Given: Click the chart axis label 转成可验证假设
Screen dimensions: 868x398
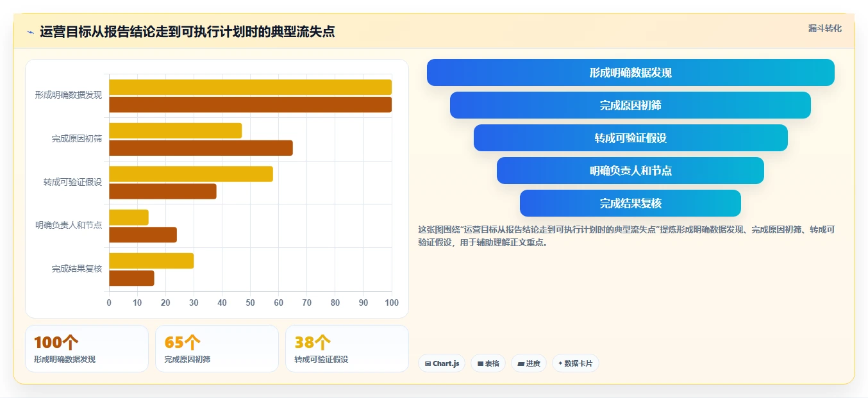Looking at the screenshot, I should (72, 182).
